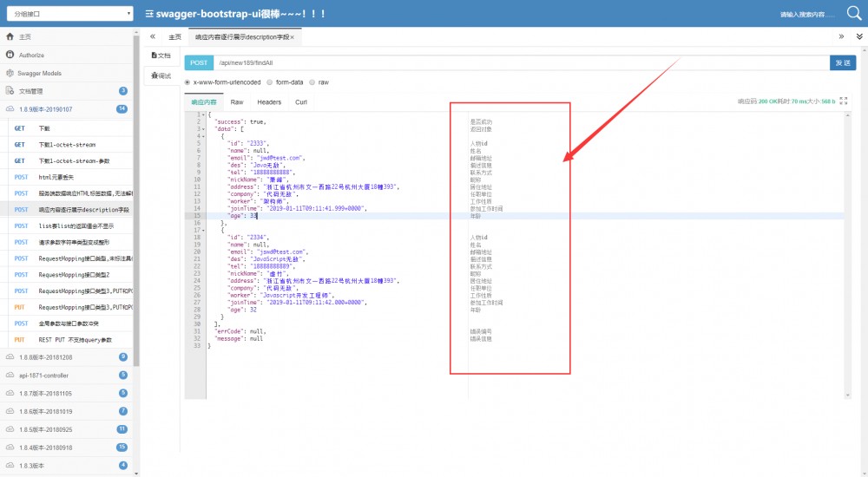
Task: Close the 响应内容逐行展示description字段 tab
Action: pyautogui.click(x=293, y=37)
